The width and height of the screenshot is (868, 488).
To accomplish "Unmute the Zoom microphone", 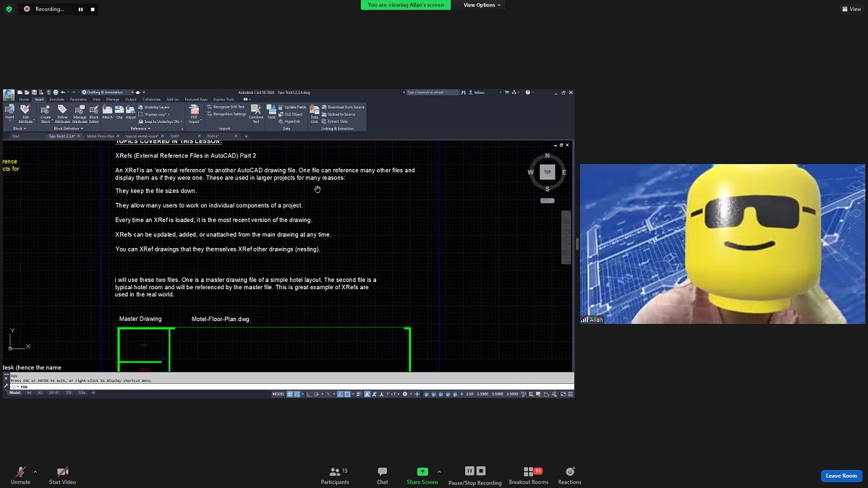I will 20,475.
